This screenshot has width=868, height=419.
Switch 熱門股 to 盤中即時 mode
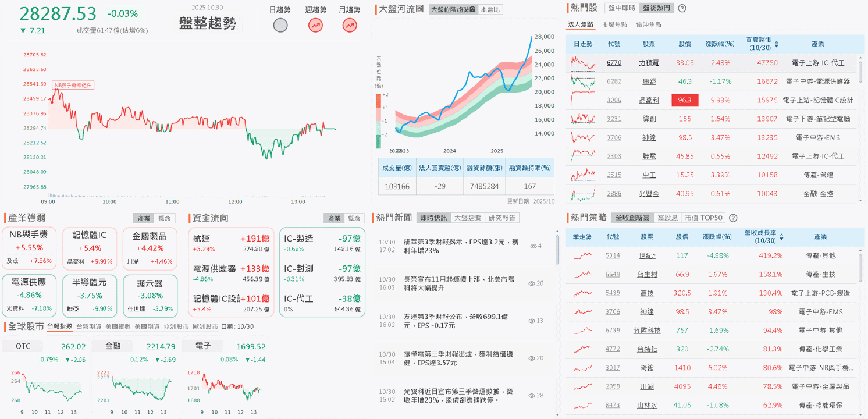tap(622, 8)
